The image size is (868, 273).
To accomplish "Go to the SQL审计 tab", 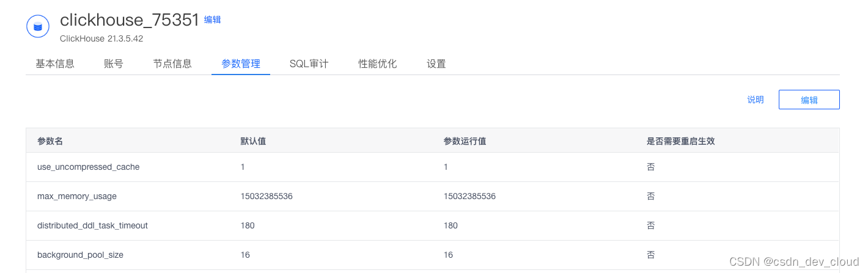I will (x=309, y=64).
